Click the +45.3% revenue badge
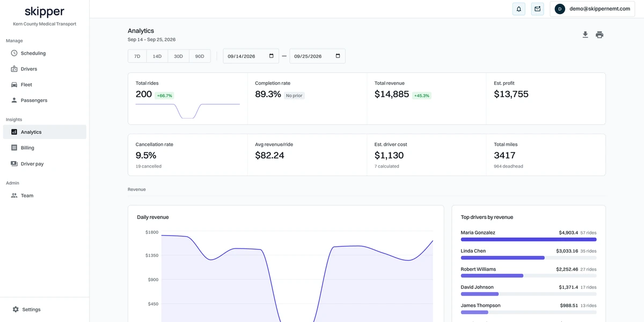Screen dimensions: 644x322 (421, 96)
